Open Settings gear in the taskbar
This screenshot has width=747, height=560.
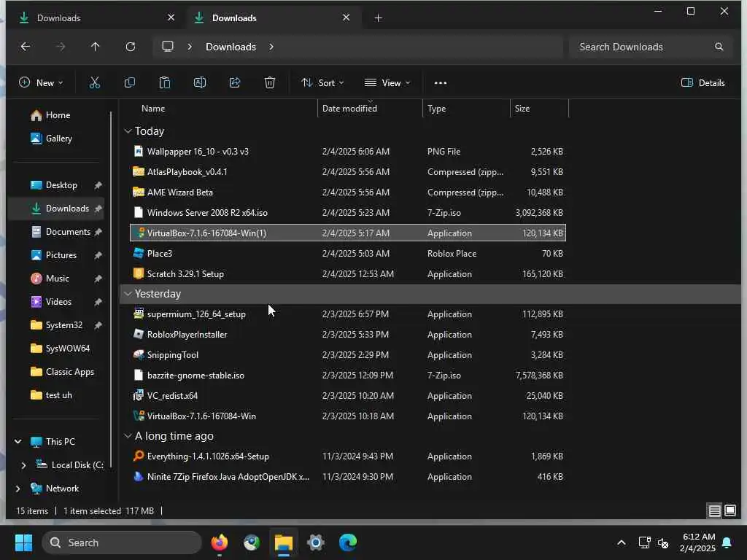(x=315, y=542)
